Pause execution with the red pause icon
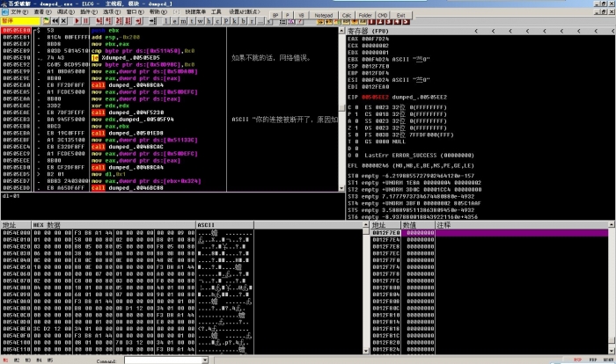Screen dimensions: 616x364 pos(86,21)
